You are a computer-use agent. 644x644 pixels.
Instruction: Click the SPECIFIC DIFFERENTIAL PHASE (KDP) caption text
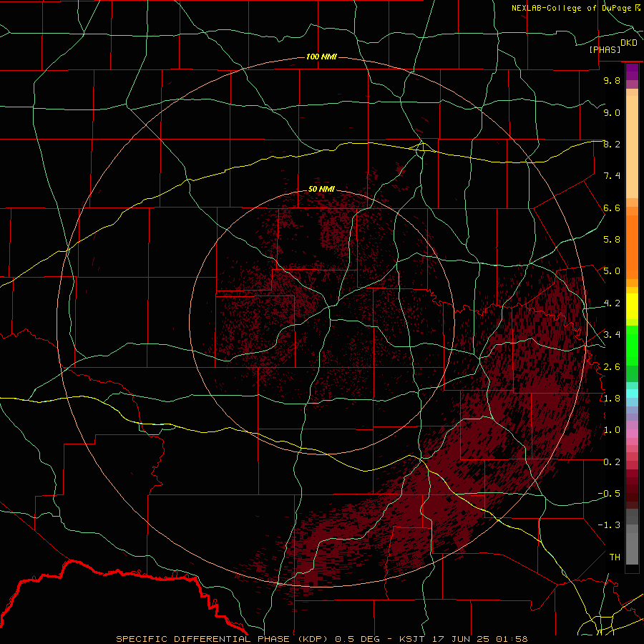[x=222, y=639]
